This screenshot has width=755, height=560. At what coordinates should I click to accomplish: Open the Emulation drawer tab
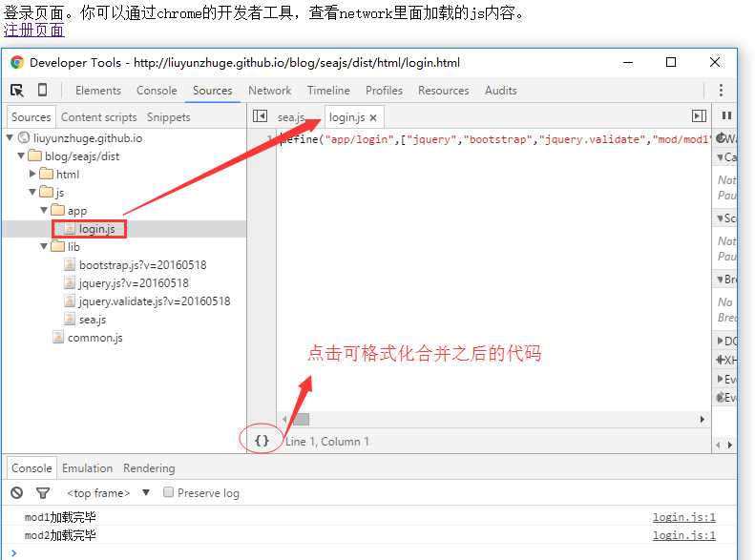click(87, 468)
